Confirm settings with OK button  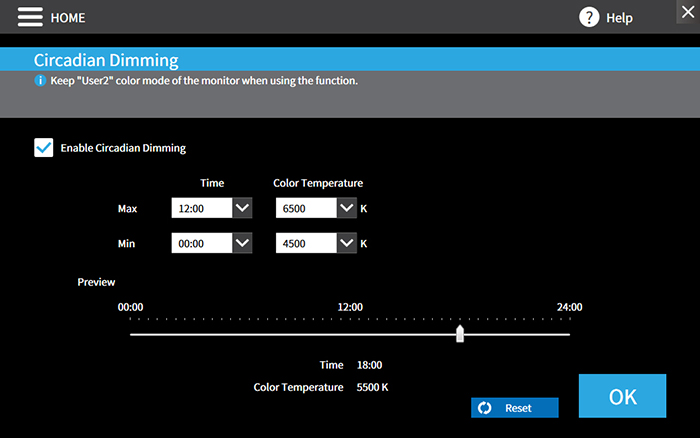[622, 396]
